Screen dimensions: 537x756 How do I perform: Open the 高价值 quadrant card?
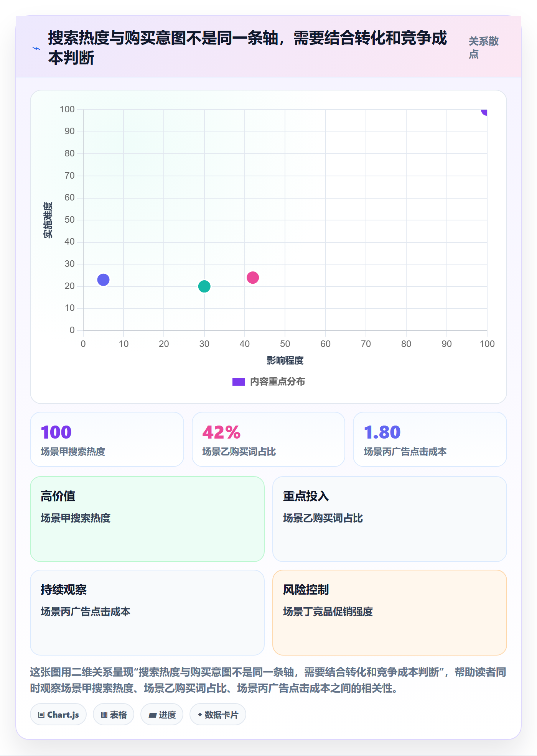(147, 519)
